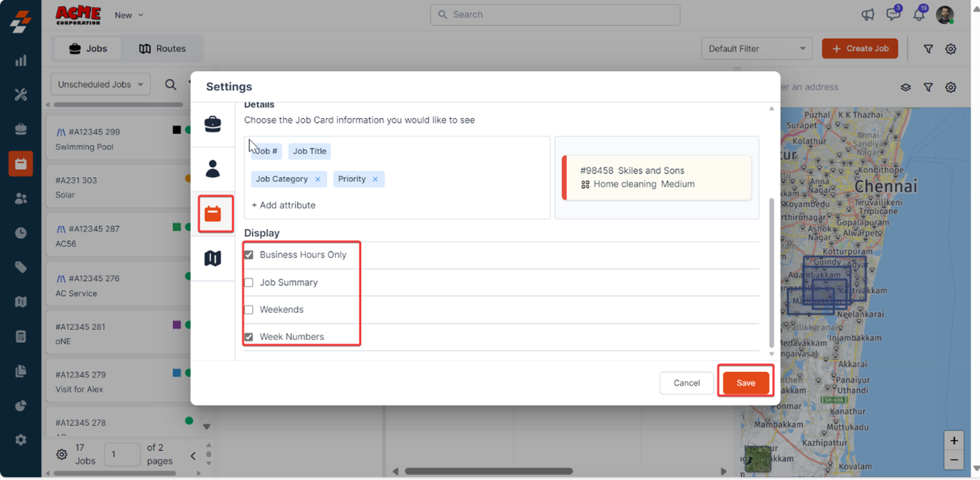Select the briefcase tab in Settings dialog
Viewport: 980px width, 480px height.
point(212,124)
